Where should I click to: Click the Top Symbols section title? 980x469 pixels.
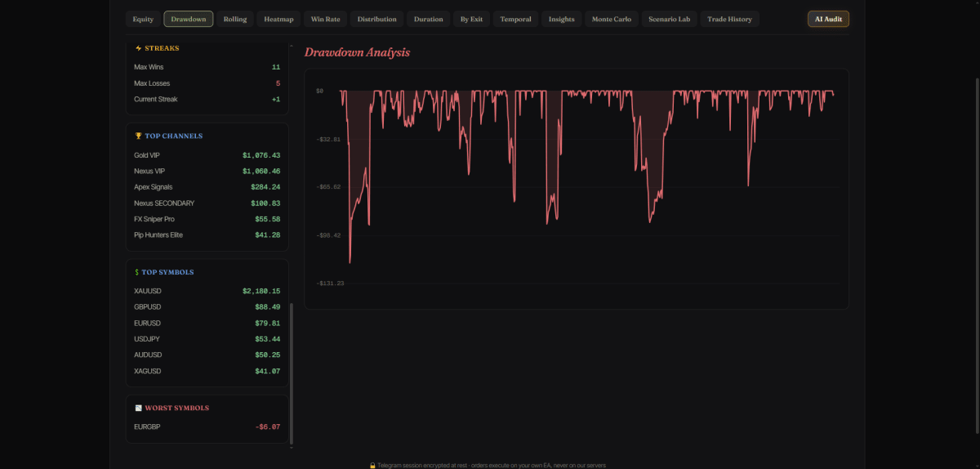tap(169, 272)
